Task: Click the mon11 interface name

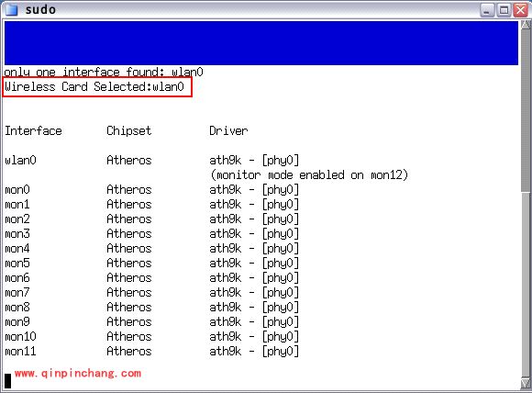Action: 20,351
